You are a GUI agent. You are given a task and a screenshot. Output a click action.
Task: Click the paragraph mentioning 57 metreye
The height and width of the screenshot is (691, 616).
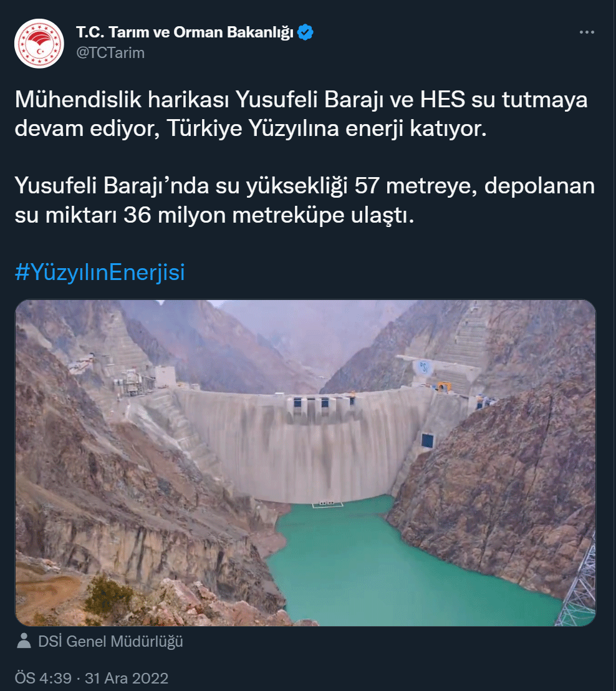[x=304, y=200]
